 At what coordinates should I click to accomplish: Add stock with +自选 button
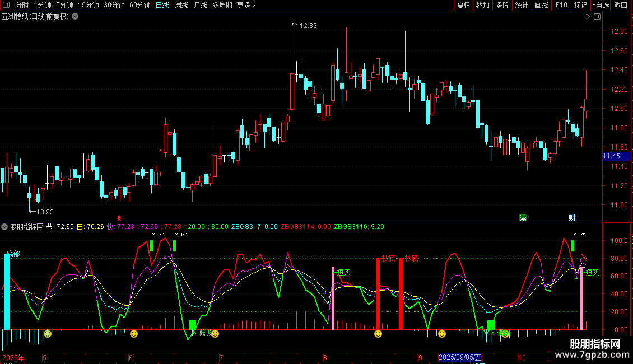(x=601, y=5)
